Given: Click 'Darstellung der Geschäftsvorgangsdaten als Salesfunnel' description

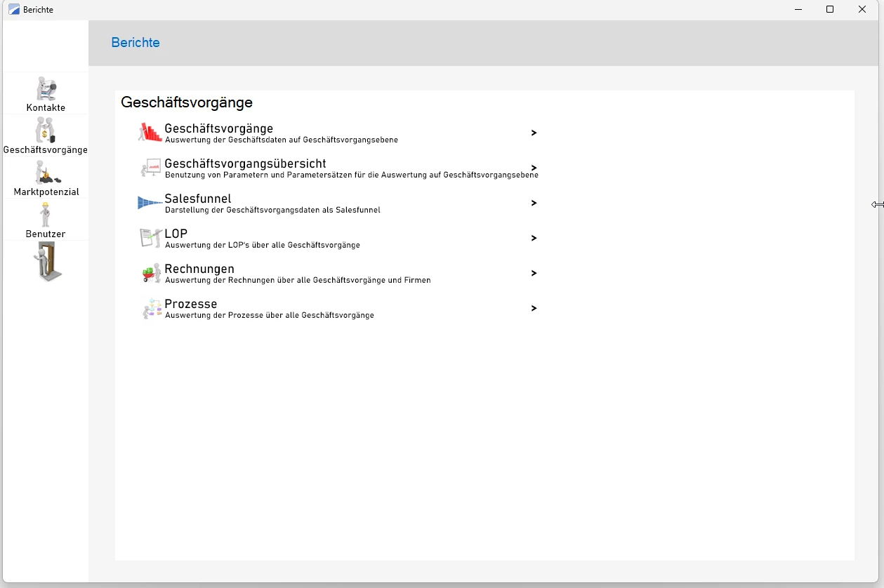Looking at the screenshot, I should [x=272, y=211].
